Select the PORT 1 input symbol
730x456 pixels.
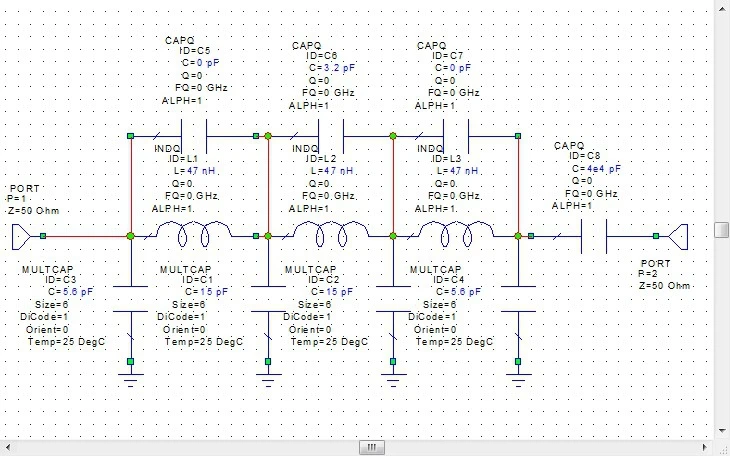(21, 236)
